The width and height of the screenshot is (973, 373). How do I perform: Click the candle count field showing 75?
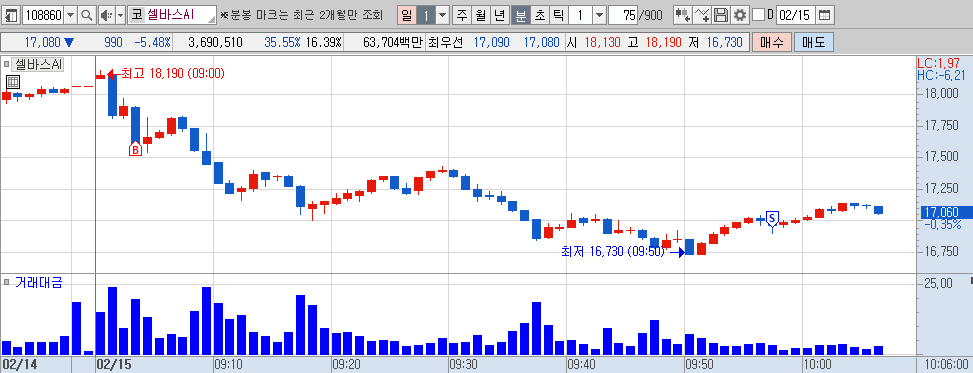623,15
